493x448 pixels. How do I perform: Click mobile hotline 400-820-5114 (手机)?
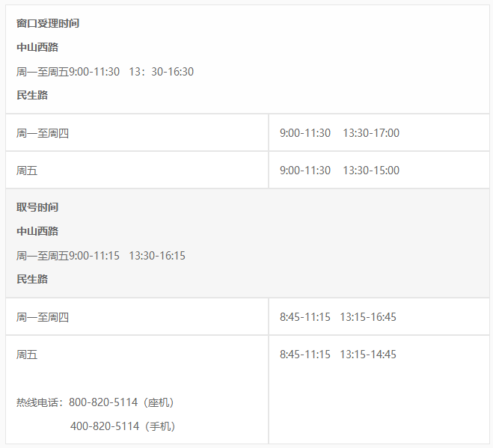[x=123, y=426]
